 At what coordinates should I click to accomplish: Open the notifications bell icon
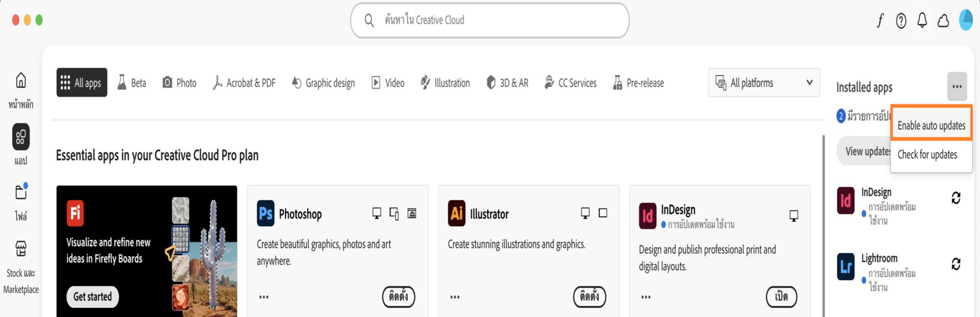[922, 20]
